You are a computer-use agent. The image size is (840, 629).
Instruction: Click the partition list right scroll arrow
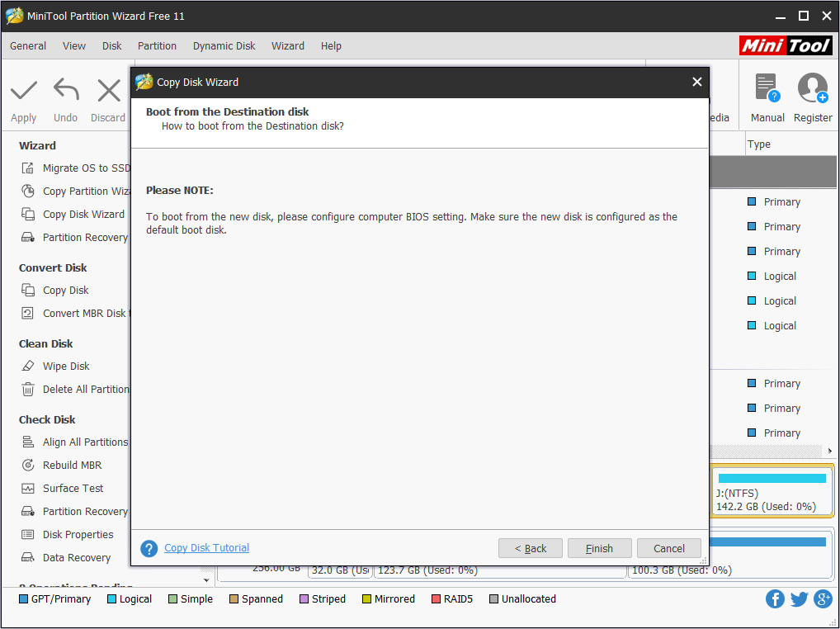[830, 451]
